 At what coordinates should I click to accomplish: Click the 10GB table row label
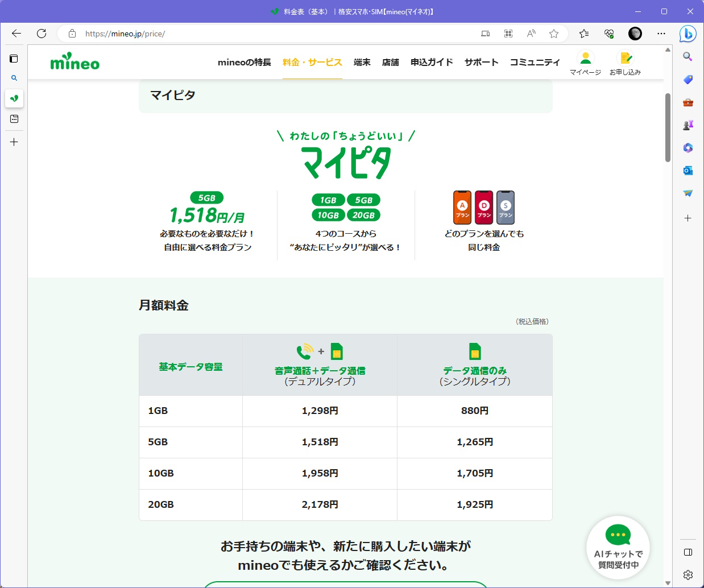(161, 473)
